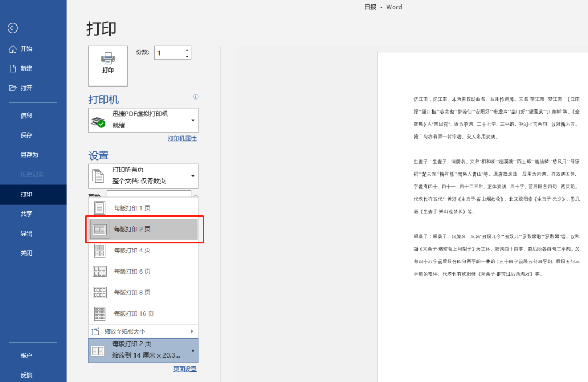Decrease the copies count with down arrow
The image size is (588, 382).
[187, 56]
